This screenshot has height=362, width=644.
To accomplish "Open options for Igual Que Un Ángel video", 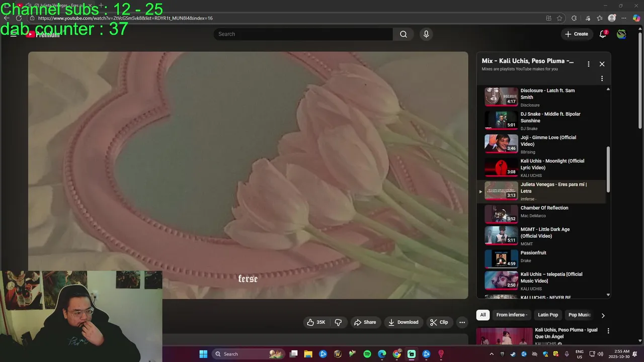I will pos(608,331).
